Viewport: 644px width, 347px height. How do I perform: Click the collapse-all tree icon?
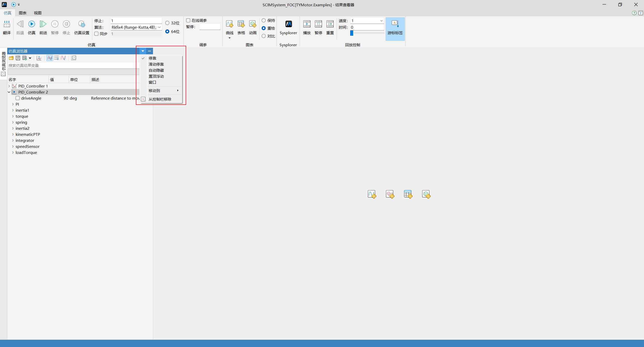coord(74,58)
